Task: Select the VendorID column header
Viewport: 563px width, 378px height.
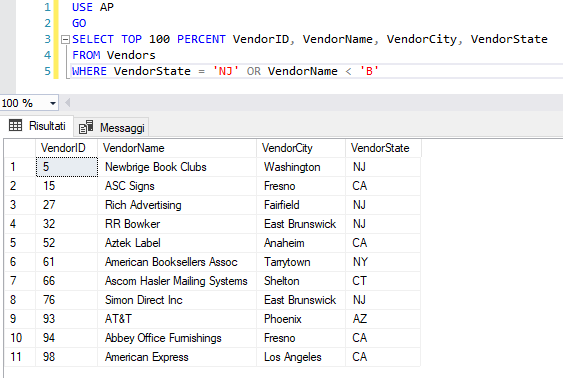Action: pyautogui.click(x=66, y=148)
